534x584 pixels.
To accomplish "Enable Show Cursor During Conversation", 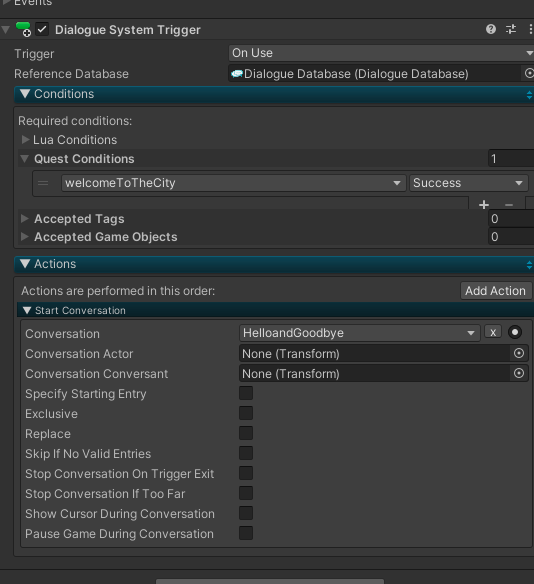I will pos(246,513).
